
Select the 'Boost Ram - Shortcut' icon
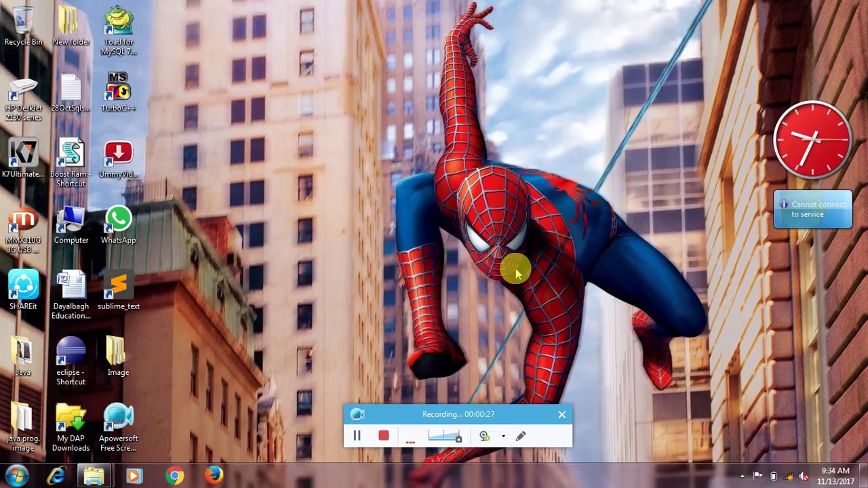pos(71,163)
